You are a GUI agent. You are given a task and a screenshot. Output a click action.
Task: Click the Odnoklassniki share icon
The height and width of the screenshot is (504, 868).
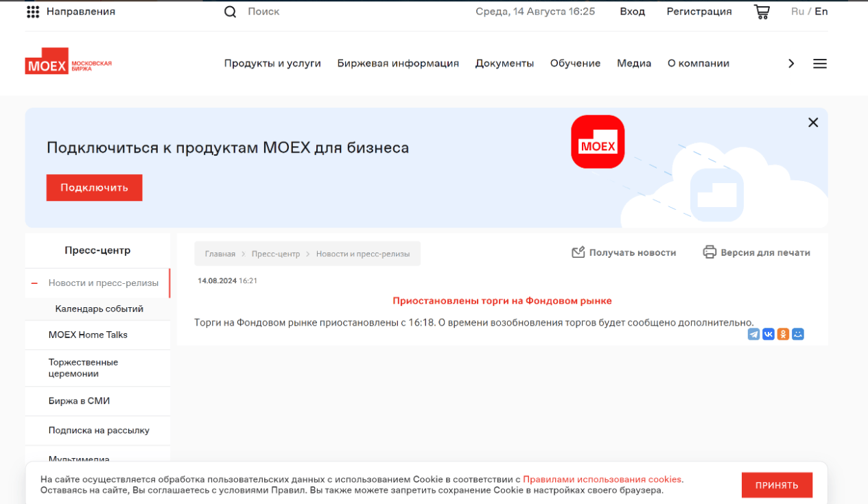tap(783, 334)
